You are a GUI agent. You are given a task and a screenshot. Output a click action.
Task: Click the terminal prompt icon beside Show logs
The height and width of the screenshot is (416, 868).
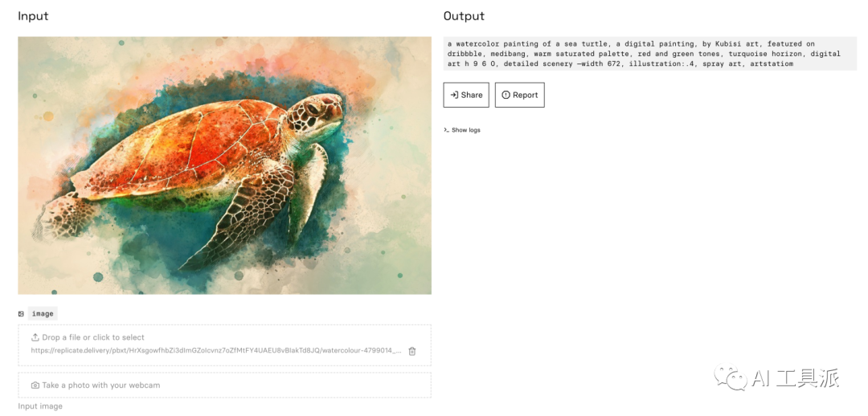click(447, 130)
